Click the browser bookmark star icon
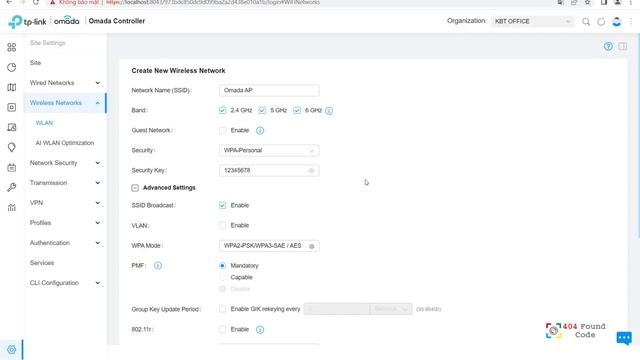Image resolution: width=640 pixels, height=360 pixels. tap(587, 2)
